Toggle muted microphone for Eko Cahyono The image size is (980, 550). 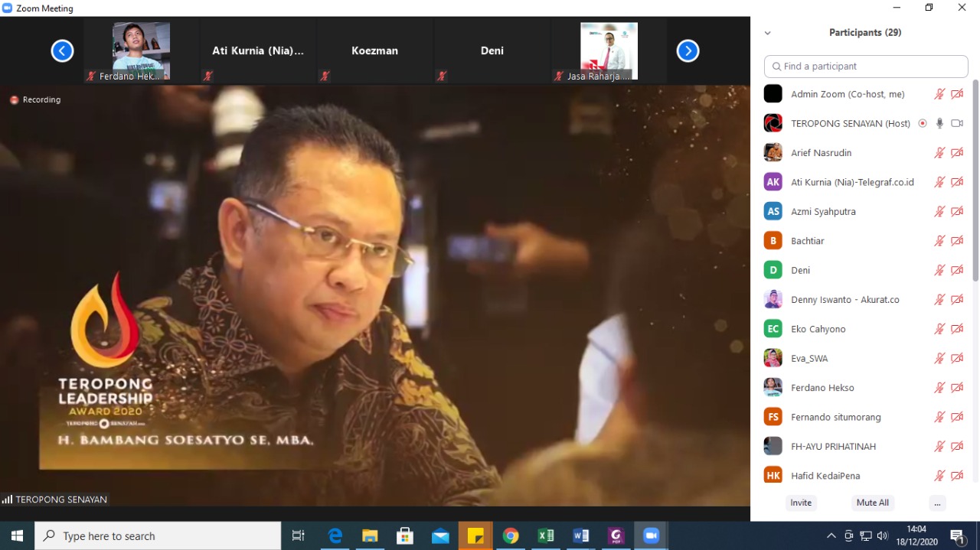(939, 329)
